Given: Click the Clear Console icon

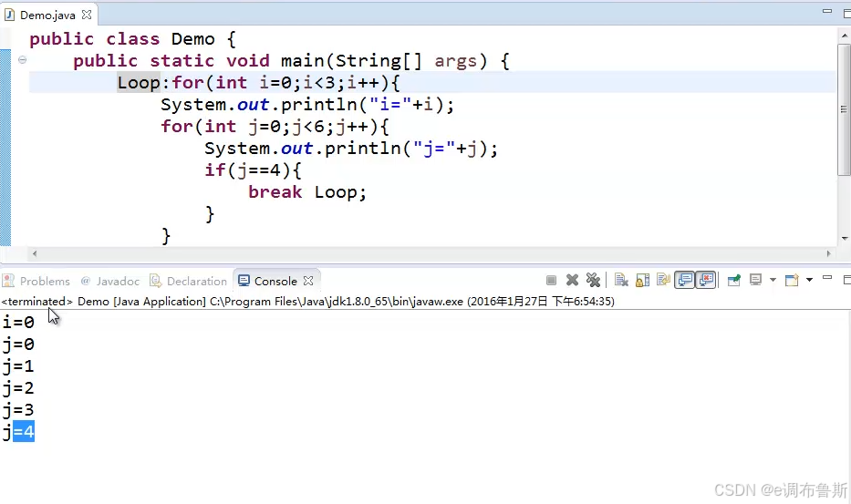Looking at the screenshot, I should coord(621,281).
